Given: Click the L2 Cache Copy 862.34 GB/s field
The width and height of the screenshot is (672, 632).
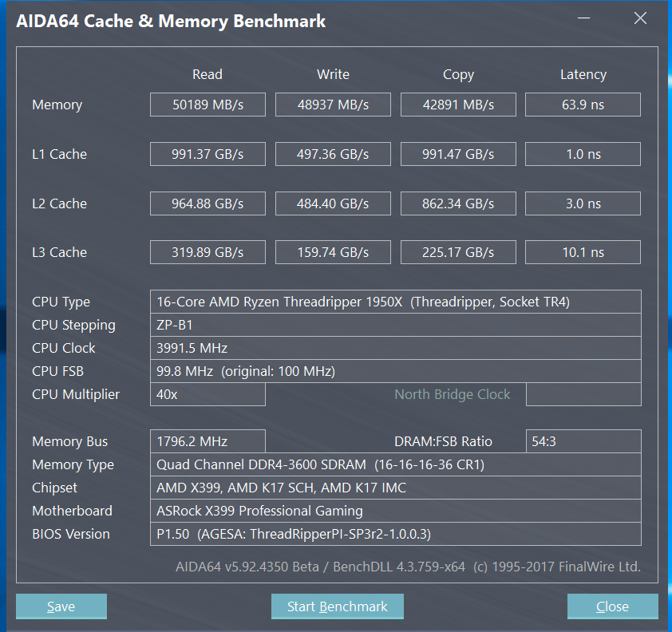Looking at the screenshot, I should click(458, 203).
